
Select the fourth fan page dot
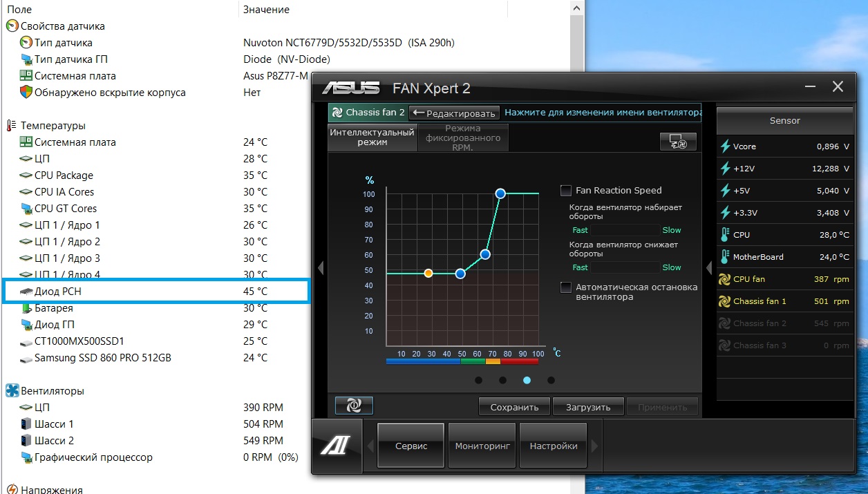click(551, 380)
